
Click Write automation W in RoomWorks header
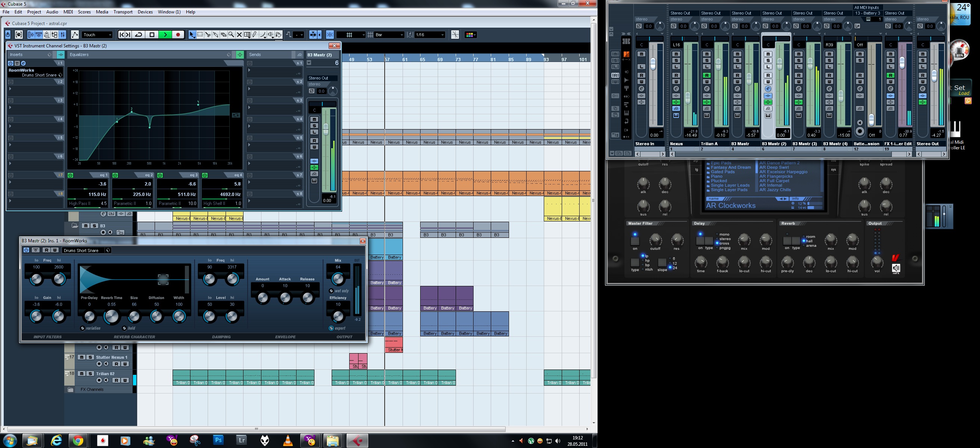pyautogui.click(x=55, y=250)
